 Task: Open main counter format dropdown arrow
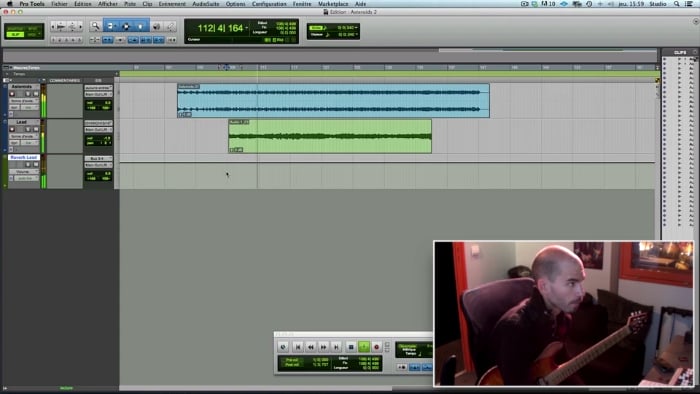246,28
